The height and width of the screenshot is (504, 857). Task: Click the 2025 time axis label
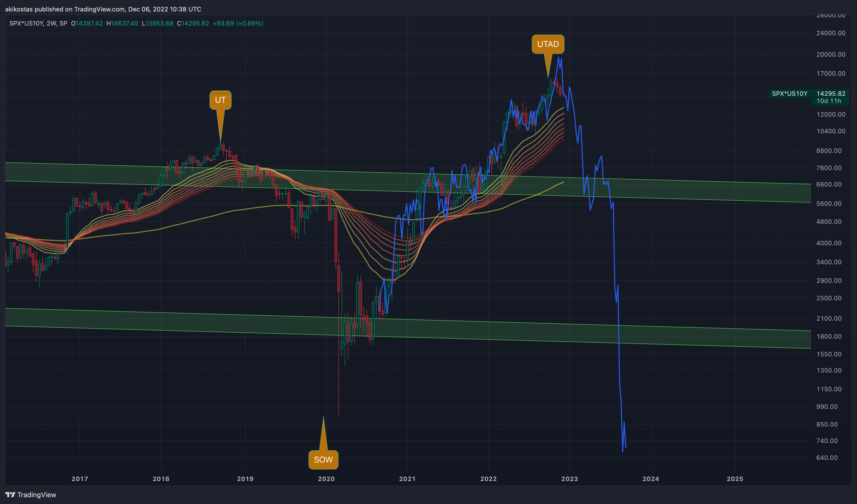(735, 479)
